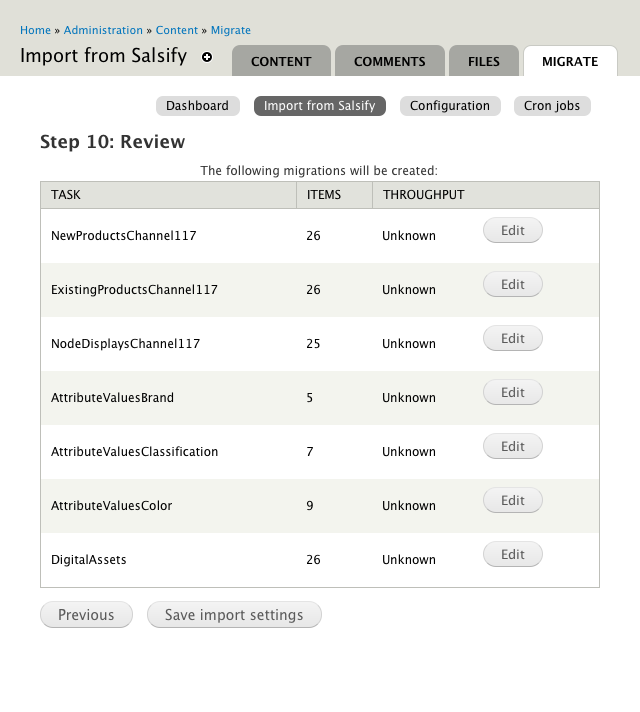The image size is (640, 712).
Task: Go to Home breadcrumb link
Action: click(x=35, y=30)
